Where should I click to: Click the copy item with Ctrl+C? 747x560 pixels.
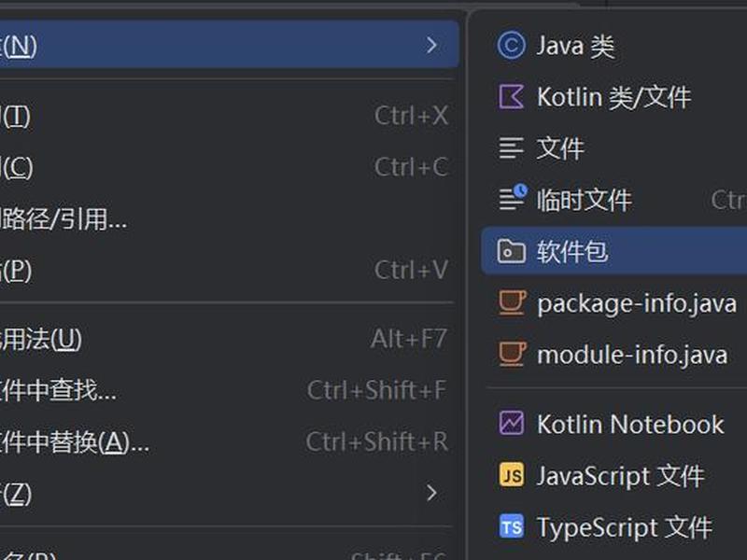(x=230, y=167)
